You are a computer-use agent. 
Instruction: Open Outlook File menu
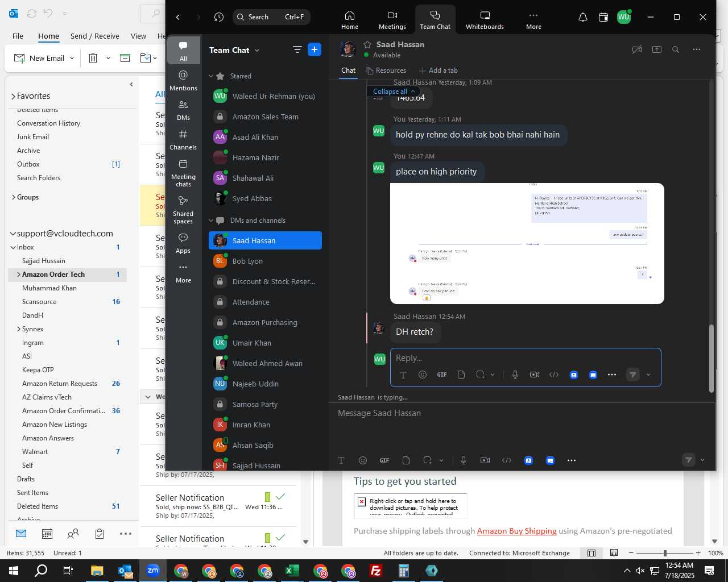pos(18,36)
